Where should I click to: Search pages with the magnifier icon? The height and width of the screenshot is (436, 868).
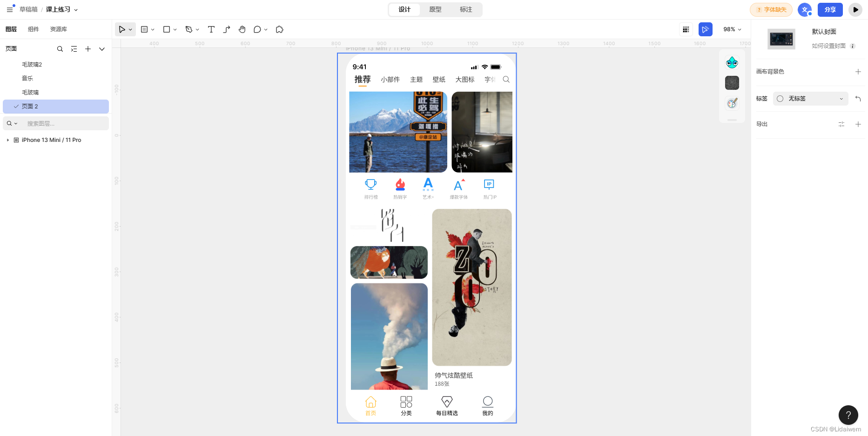60,49
